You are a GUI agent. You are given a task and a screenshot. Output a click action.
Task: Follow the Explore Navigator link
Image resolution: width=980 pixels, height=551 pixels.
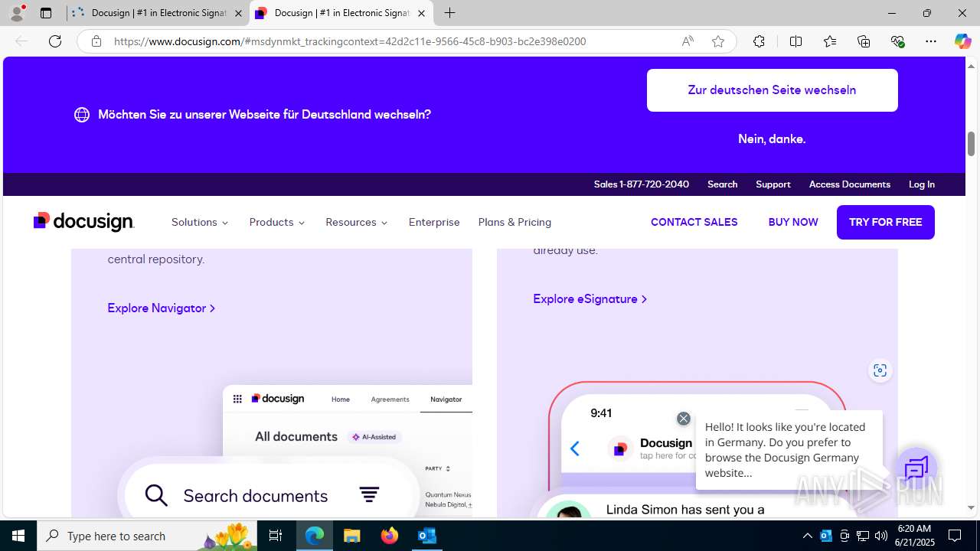click(x=162, y=308)
